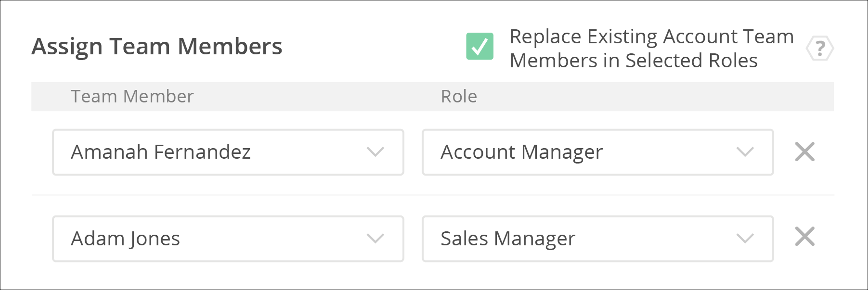Click the Team Member column header
This screenshot has width=868, height=290.
(x=132, y=96)
